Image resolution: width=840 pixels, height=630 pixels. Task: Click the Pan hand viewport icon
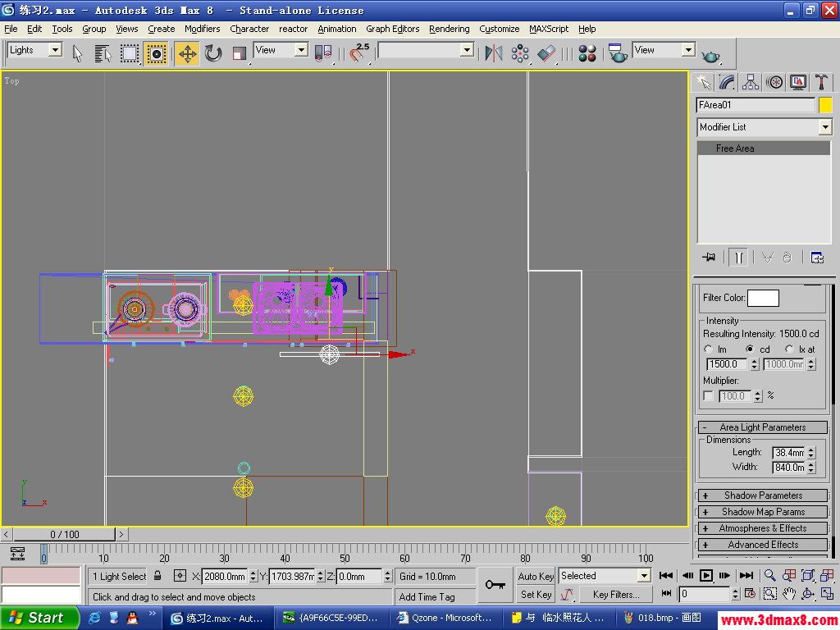click(789, 594)
